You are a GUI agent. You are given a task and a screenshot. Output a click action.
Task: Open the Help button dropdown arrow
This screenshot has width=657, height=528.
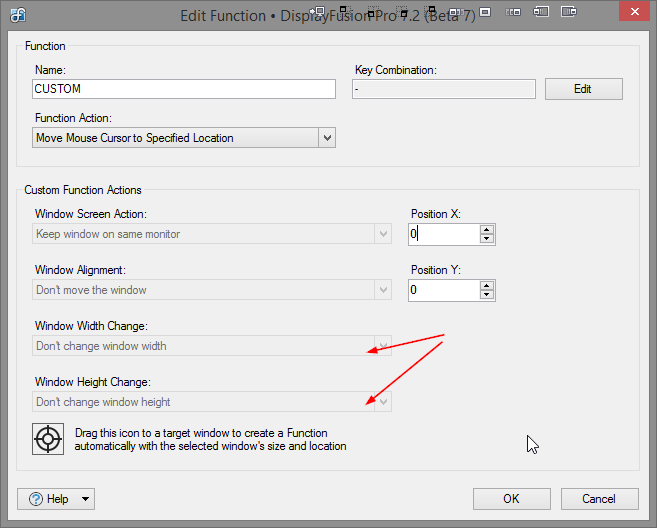(x=86, y=498)
